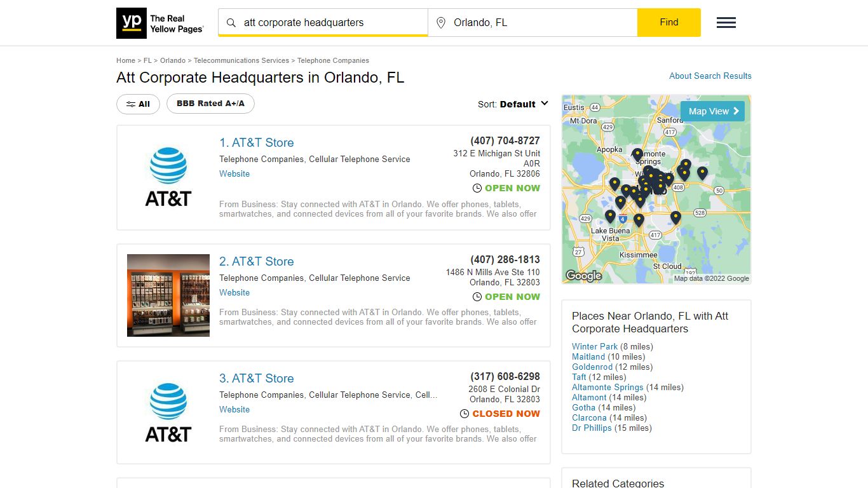Click phone number (407) 704-8727
This screenshot has height=488, width=868.
pos(505,141)
